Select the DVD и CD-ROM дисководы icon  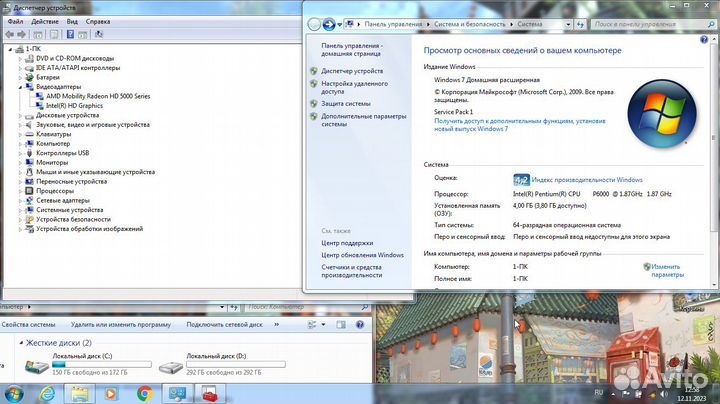[29, 58]
